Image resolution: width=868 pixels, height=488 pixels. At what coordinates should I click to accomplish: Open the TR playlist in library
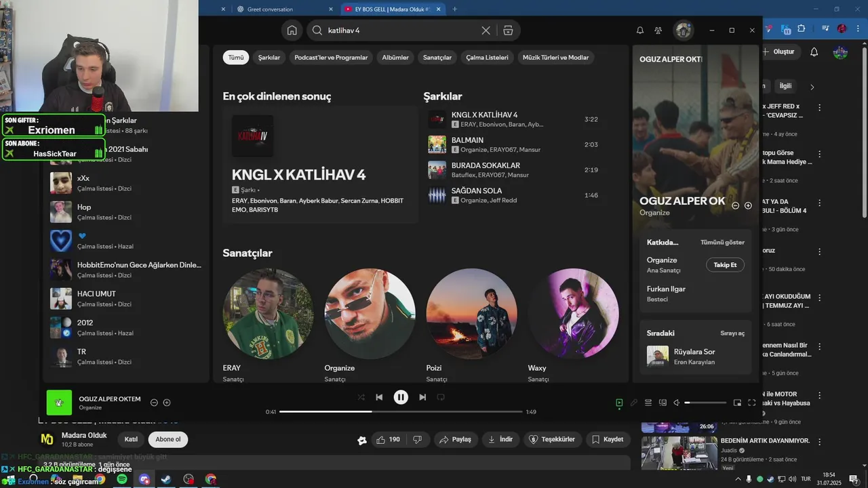(x=127, y=357)
